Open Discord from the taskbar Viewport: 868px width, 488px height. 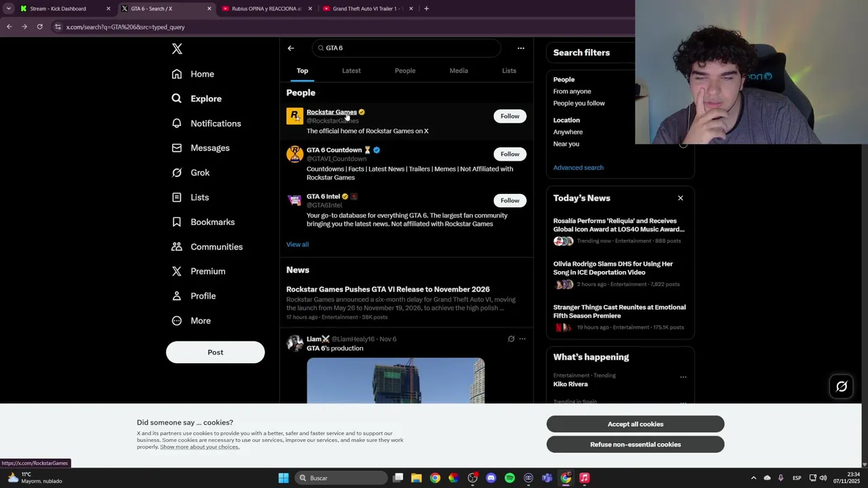[491, 478]
